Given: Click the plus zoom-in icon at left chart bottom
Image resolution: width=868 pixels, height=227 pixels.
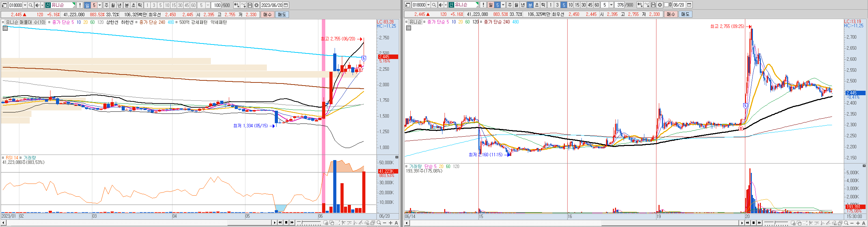Looking at the screenshot, I should (391, 223).
